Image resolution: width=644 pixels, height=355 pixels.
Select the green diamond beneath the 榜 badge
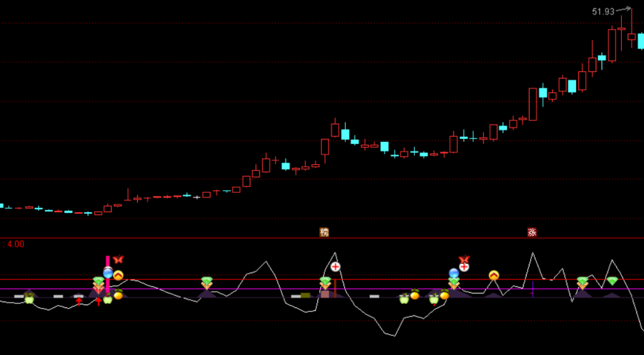[x=326, y=282]
